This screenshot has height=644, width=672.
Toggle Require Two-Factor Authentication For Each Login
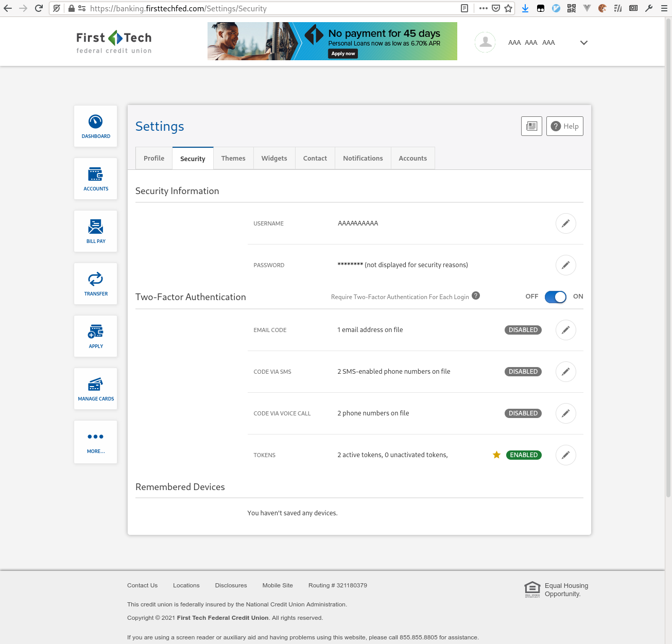coord(556,297)
